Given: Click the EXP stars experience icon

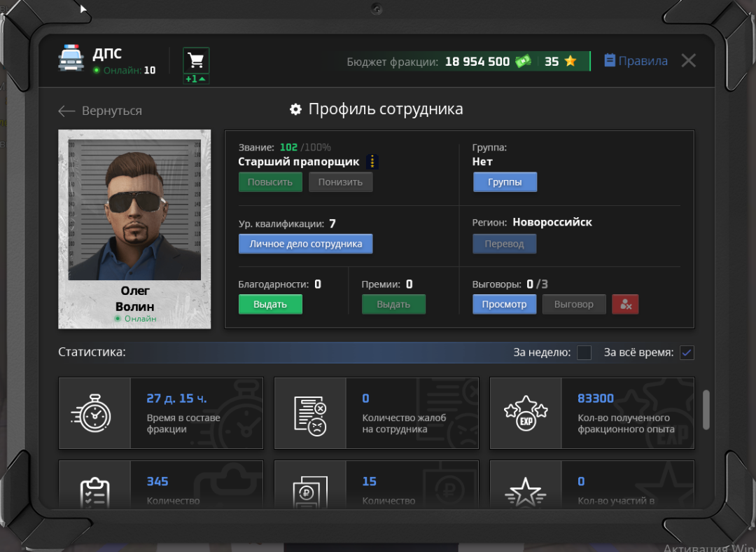Looking at the screenshot, I should tap(526, 413).
